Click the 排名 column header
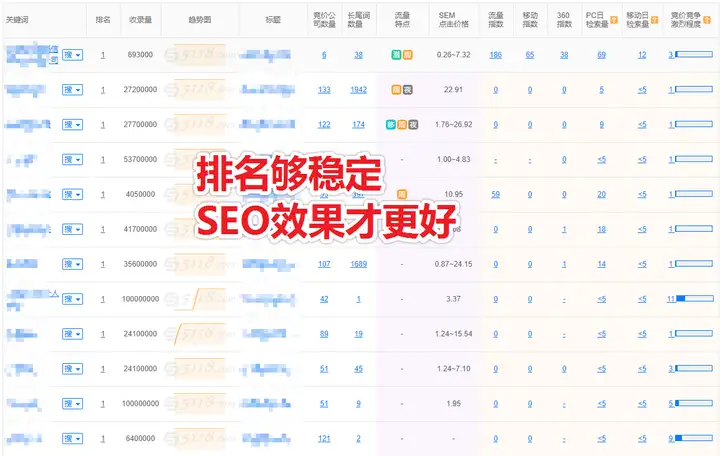Viewport: 720px width, 456px height. click(x=103, y=20)
